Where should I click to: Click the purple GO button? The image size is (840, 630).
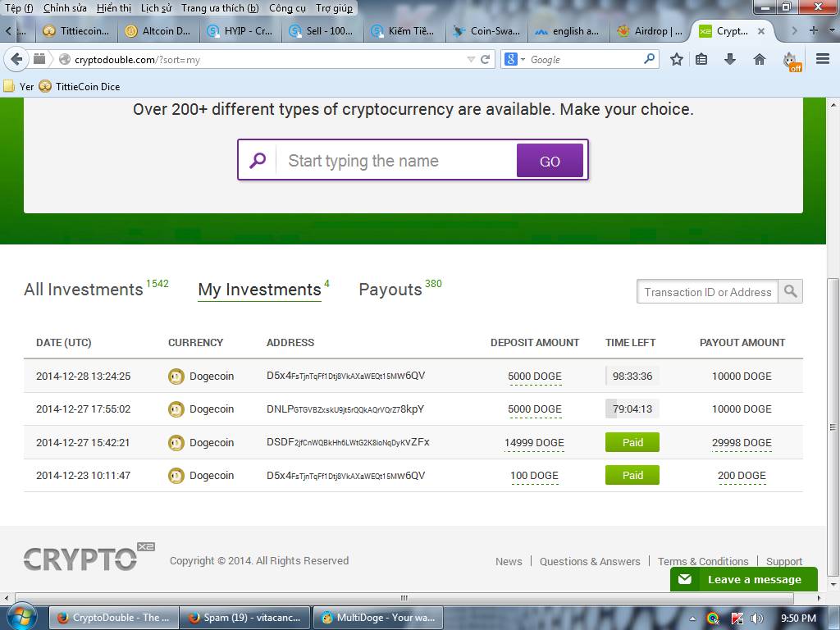pyautogui.click(x=550, y=160)
